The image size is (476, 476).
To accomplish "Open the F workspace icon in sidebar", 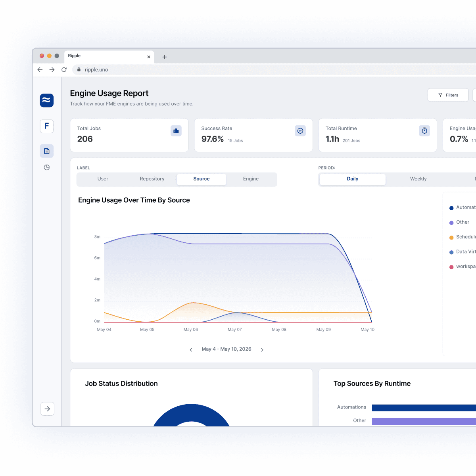I will click(x=47, y=126).
